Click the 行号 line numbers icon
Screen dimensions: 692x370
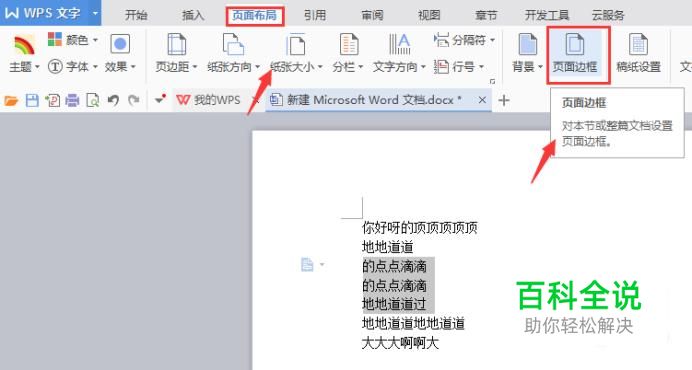(x=441, y=67)
